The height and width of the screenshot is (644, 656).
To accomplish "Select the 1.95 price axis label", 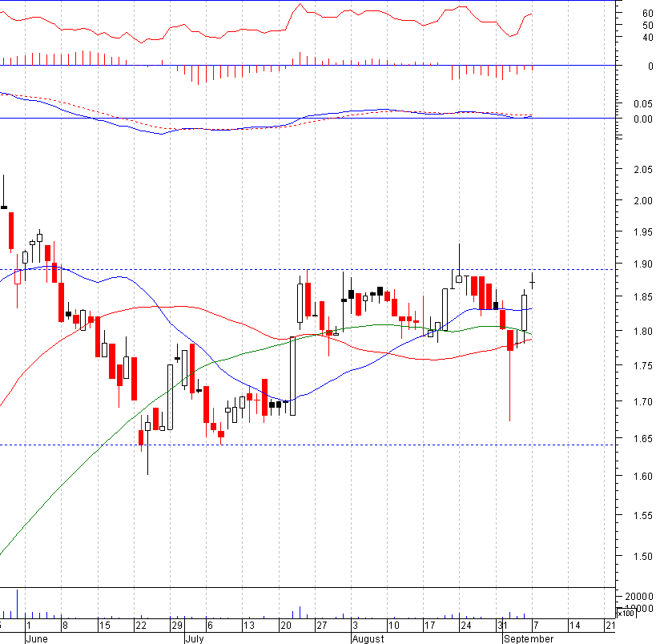I will (643, 231).
